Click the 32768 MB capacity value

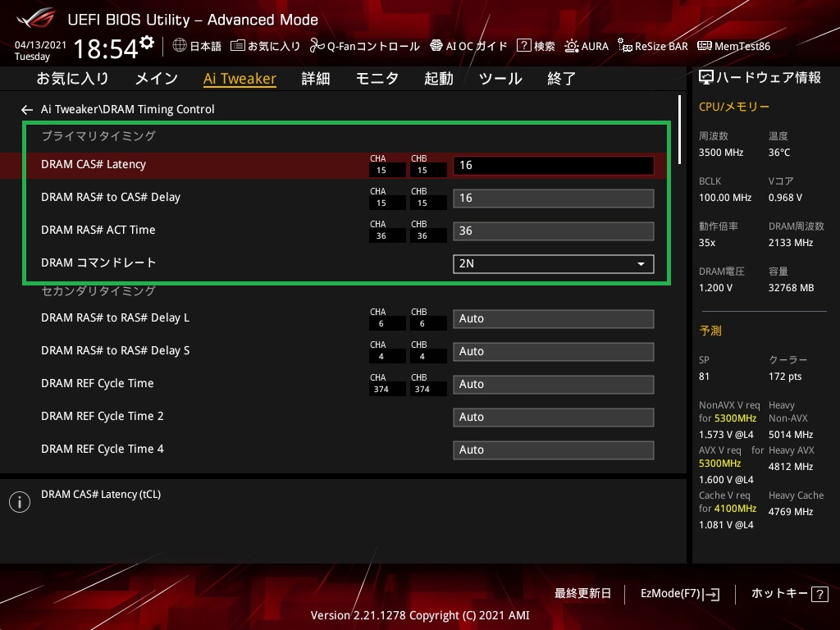point(792,288)
